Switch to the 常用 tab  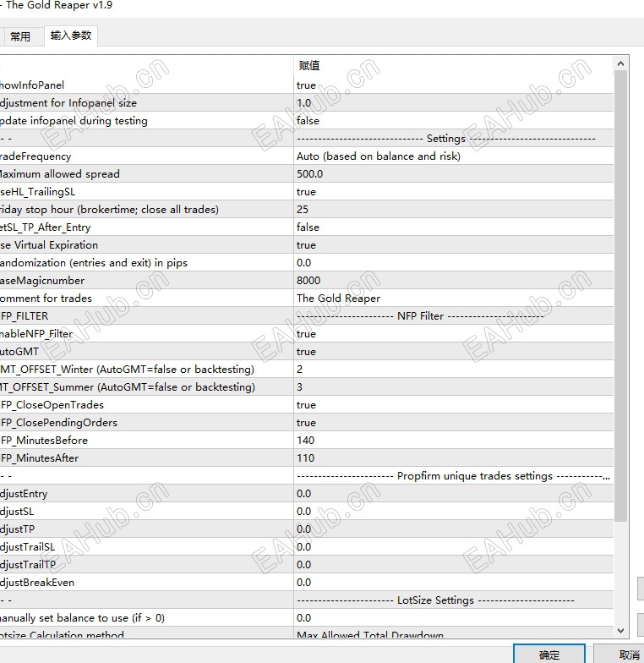19,36
